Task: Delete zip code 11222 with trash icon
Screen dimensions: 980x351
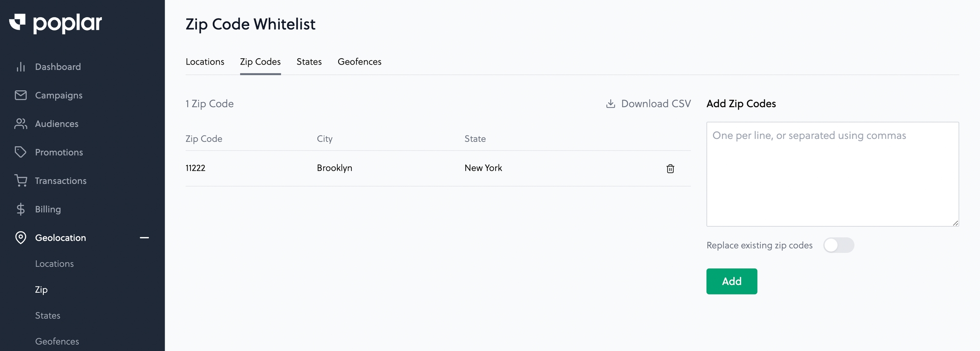Action: tap(670, 169)
